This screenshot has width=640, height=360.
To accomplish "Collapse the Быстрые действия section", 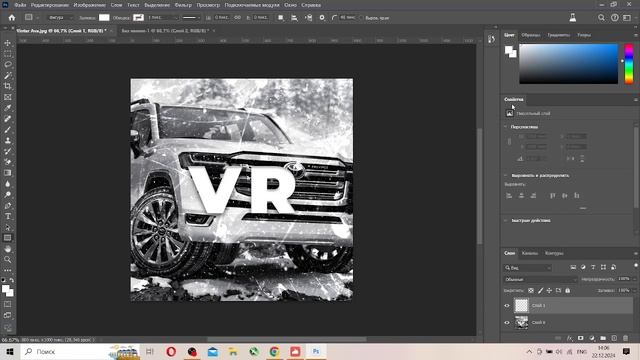I will pos(506,220).
